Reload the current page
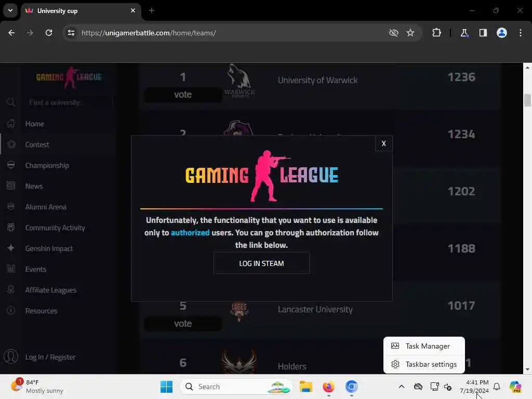The image size is (532, 399). point(49,33)
